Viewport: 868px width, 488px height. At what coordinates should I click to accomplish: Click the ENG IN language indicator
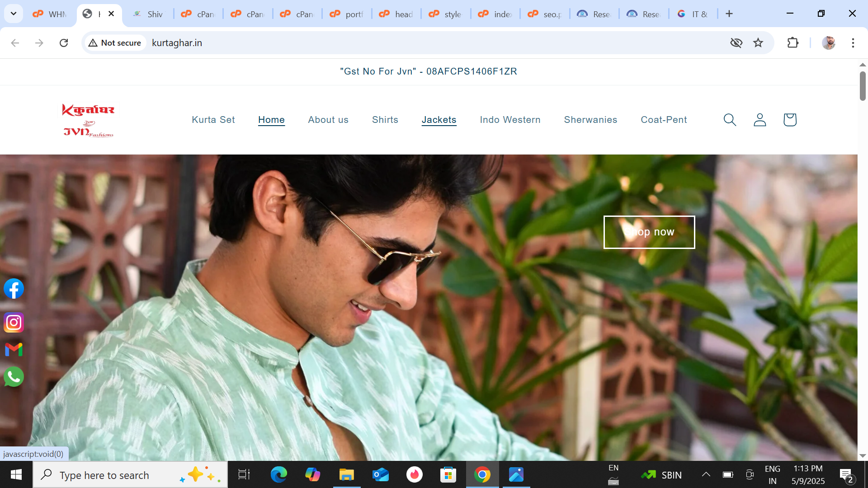[x=773, y=475]
